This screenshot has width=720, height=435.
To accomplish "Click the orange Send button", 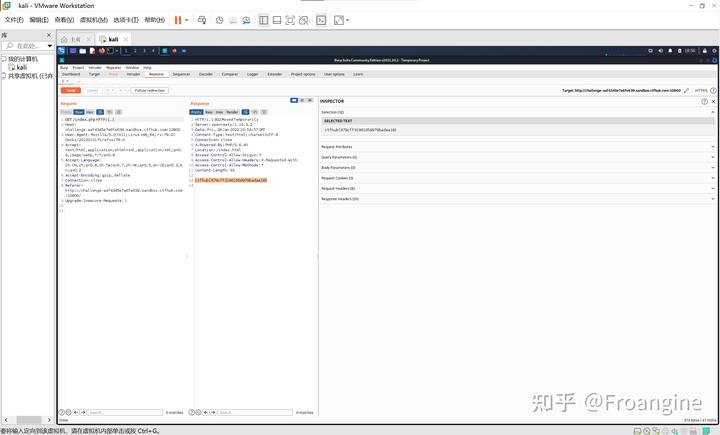I will (71, 90).
